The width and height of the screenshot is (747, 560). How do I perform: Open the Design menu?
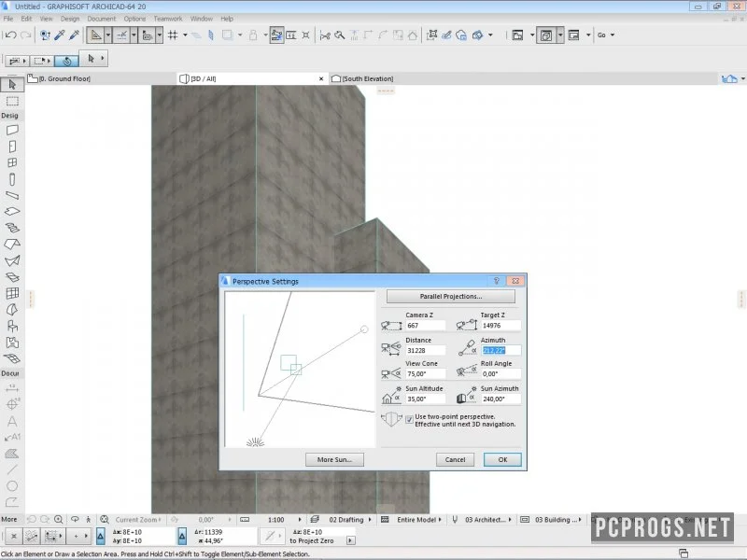[x=69, y=19]
